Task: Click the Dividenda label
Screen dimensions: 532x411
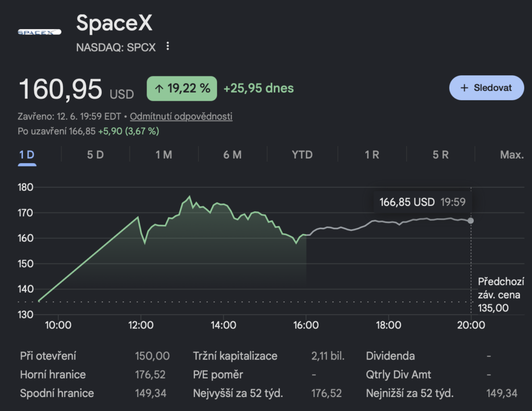Action: pos(390,356)
